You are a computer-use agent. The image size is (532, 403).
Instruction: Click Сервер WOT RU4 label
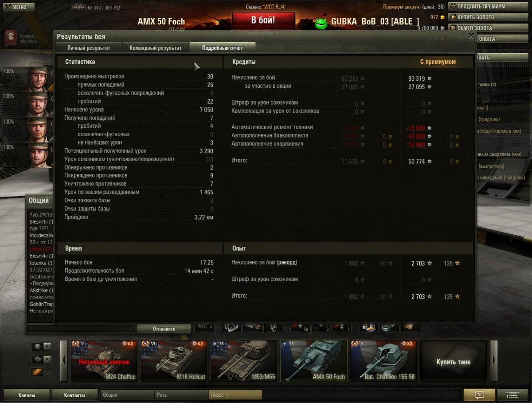[x=266, y=7]
